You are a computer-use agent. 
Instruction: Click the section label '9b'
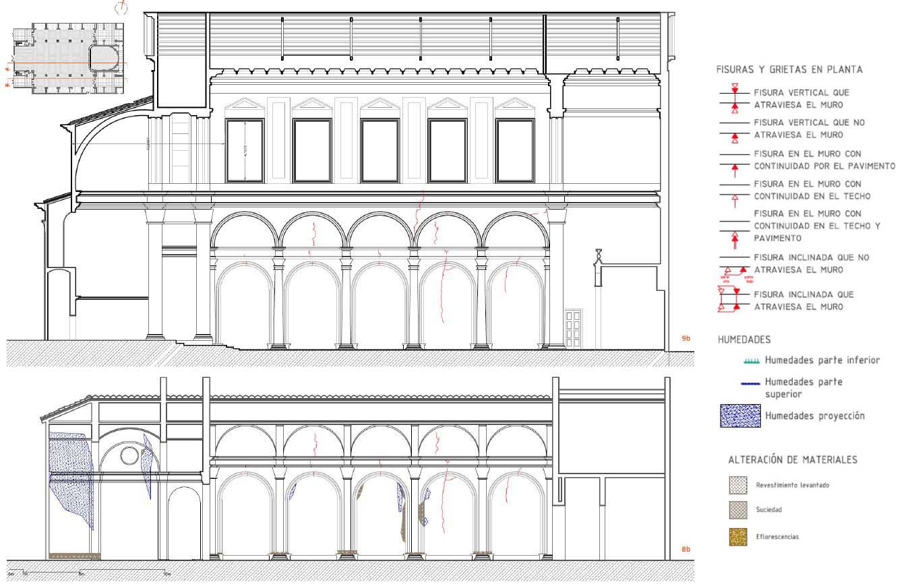click(x=686, y=338)
